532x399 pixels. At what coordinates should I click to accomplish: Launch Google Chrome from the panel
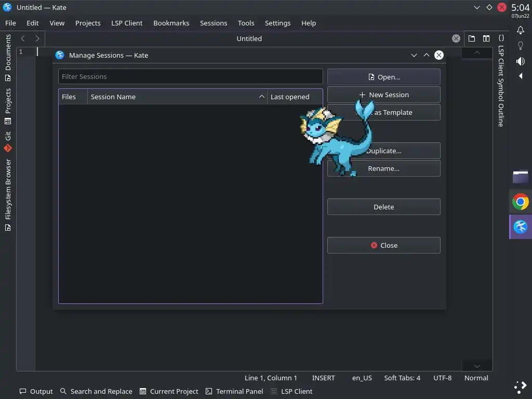(x=521, y=202)
